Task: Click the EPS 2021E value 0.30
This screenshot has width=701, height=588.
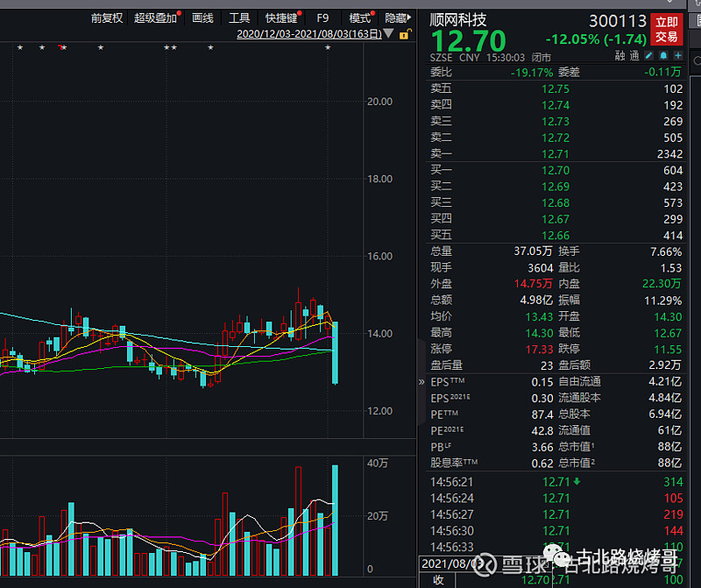Action: (542, 399)
